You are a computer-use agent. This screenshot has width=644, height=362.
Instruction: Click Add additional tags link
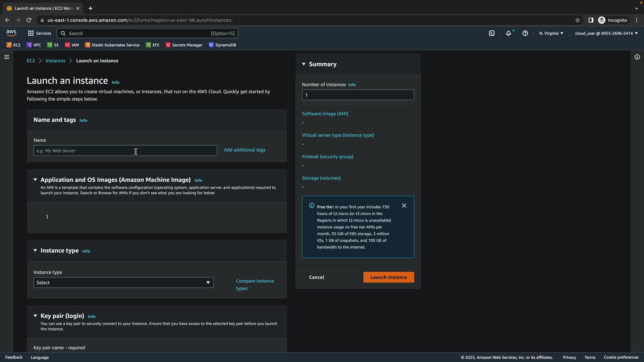click(244, 150)
